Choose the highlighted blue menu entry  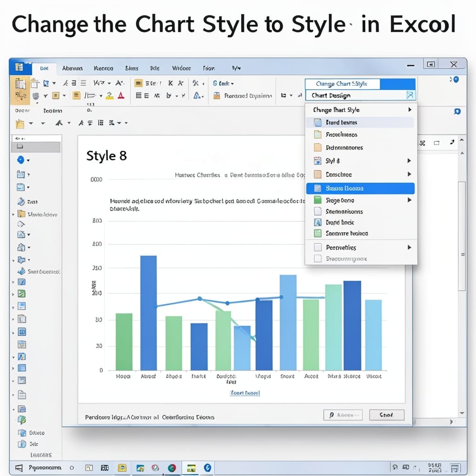pos(360,188)
